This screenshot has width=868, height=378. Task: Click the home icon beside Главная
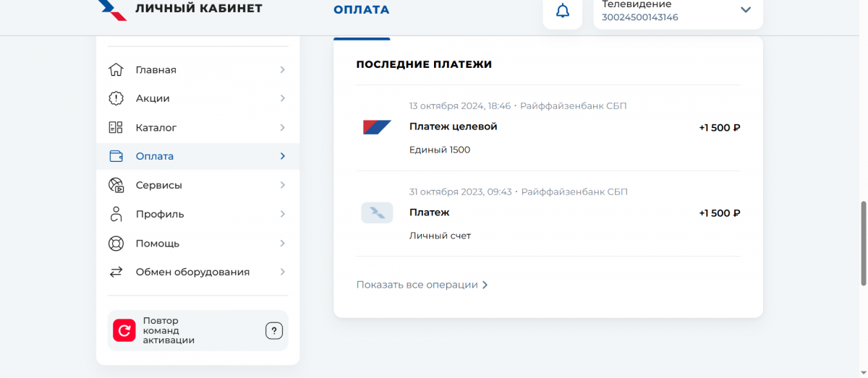click(116, 70)
